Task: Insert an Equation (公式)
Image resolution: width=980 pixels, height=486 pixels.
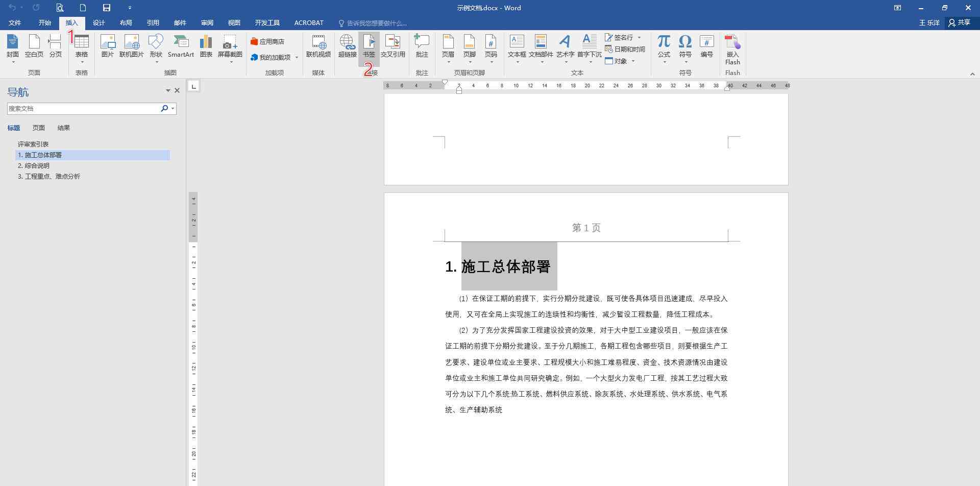Action: [x=664, y=48]
